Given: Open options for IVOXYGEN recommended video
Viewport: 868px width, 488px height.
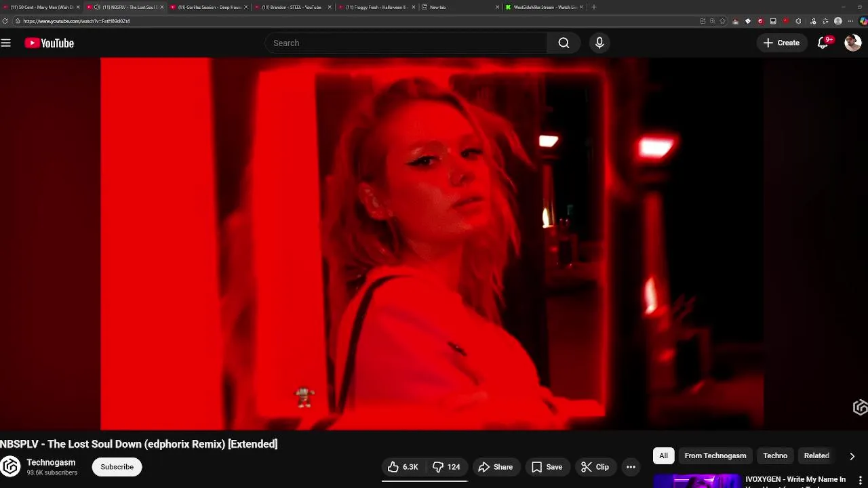Looking at the screenshot, I should click(861, 480).
